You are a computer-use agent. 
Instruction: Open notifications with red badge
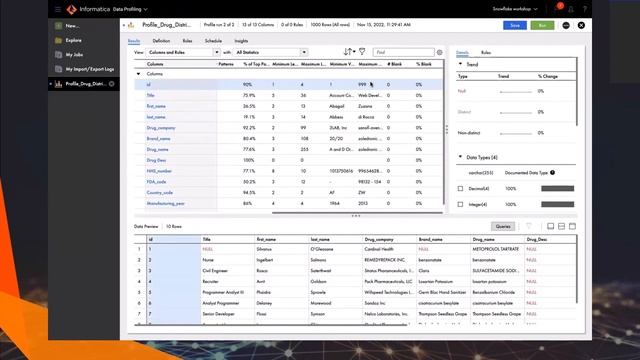coord(559,8)
